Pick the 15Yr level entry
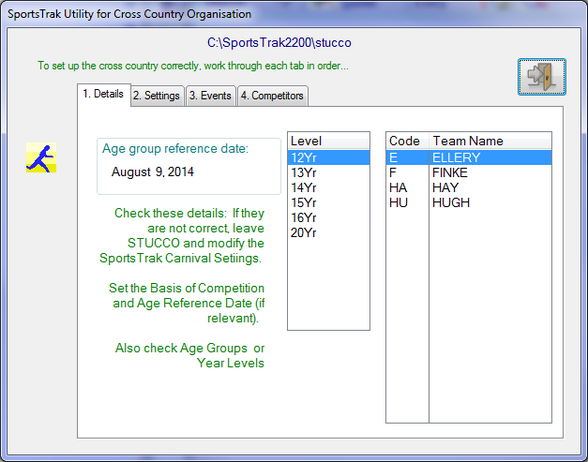 (328, 202)
